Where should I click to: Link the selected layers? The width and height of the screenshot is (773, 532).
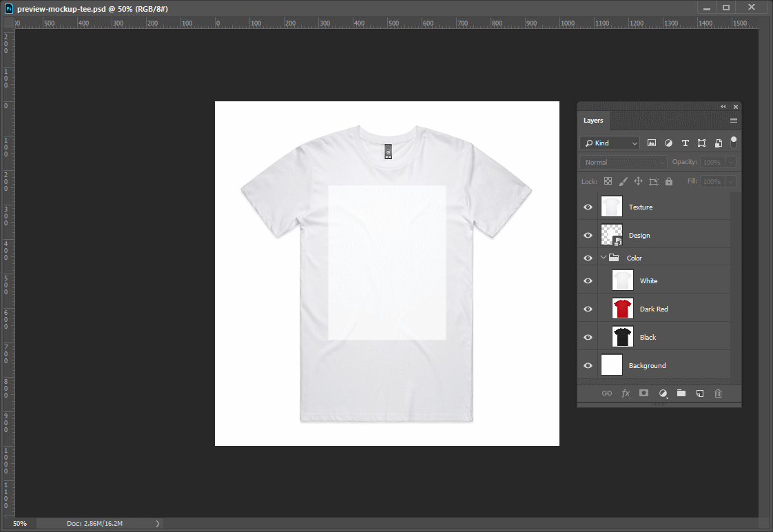click(x=607, y=393)
